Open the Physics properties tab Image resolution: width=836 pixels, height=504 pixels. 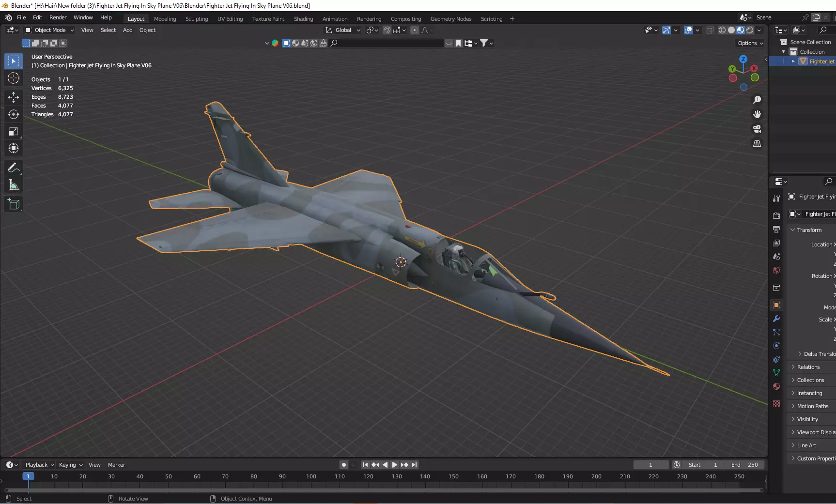[776, 346]
